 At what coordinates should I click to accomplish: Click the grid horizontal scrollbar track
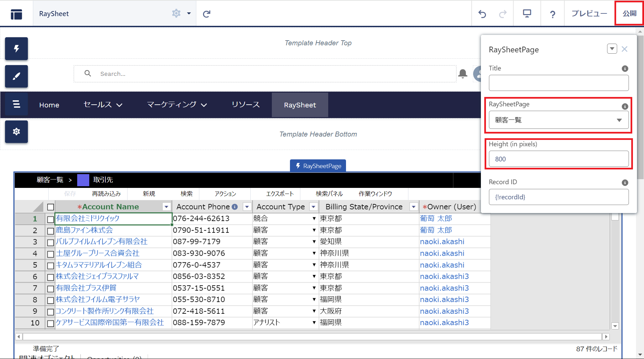click(312, 337)
